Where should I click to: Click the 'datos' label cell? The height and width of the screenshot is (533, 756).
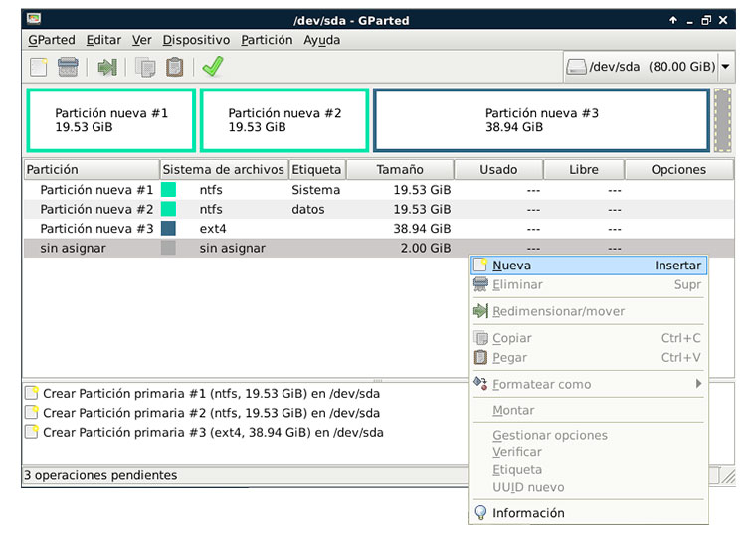[x=308, y=209]
